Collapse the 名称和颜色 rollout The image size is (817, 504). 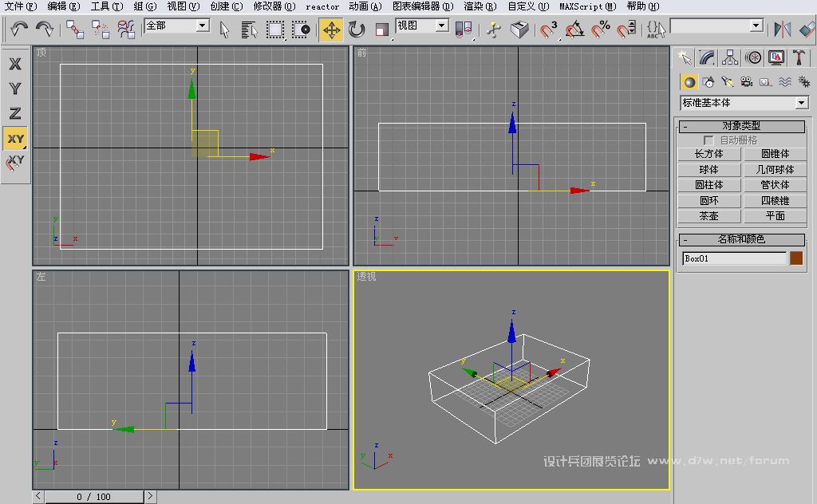[x=742, y=239]
